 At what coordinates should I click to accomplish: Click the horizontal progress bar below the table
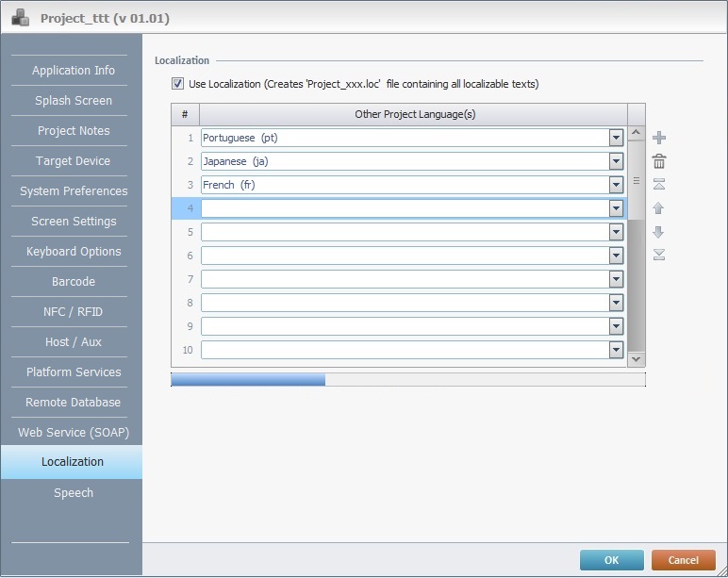coord(407,379)
